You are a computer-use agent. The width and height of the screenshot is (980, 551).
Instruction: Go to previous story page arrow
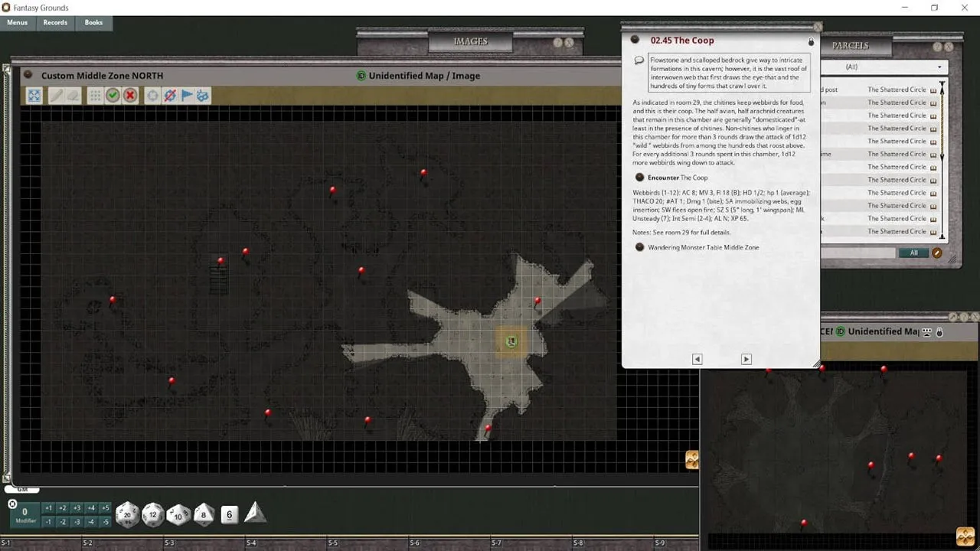click(x=697, y=359)
